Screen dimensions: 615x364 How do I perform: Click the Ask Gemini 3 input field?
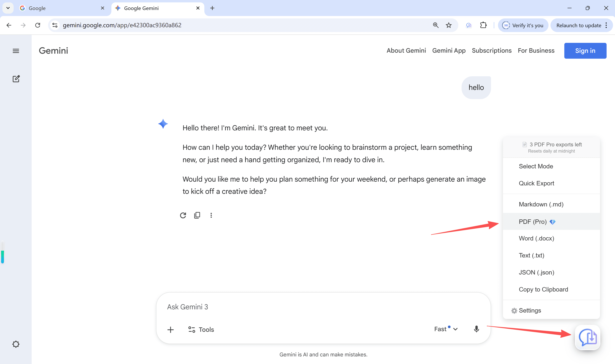click(x=294, y=307)
